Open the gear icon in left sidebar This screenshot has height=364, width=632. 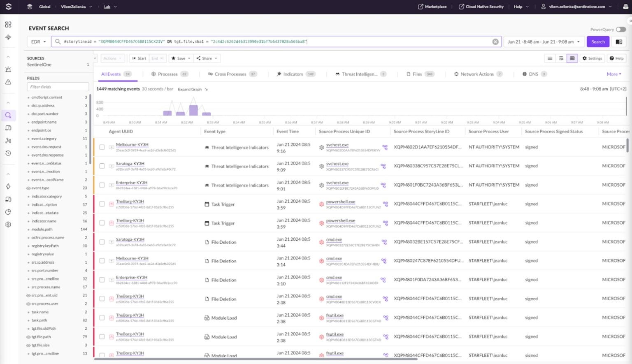pos(8,225)
